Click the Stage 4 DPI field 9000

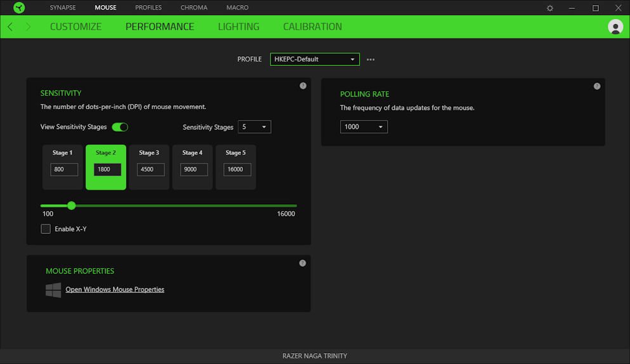194,169
